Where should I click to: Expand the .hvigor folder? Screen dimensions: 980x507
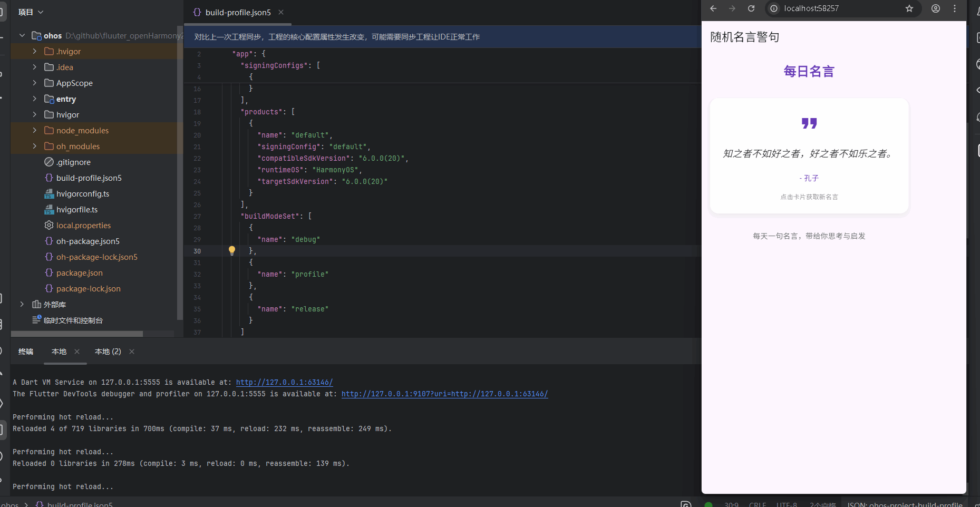tap(34, 51)
